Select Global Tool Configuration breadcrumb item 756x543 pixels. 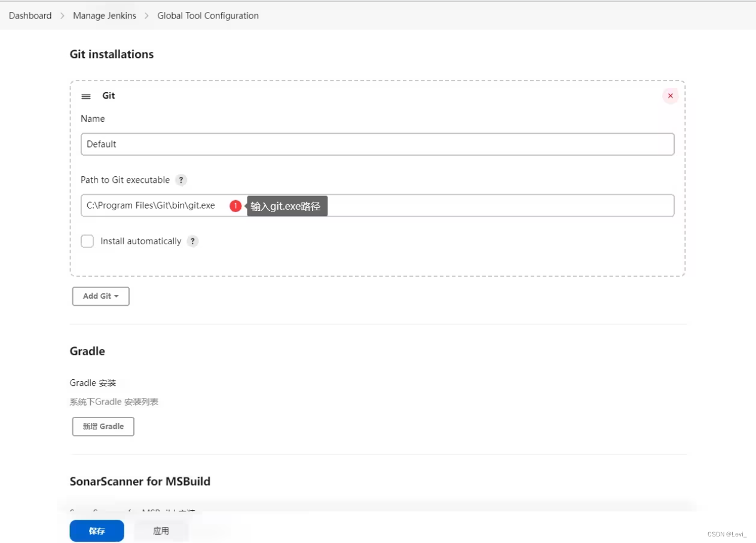[207, 16]
